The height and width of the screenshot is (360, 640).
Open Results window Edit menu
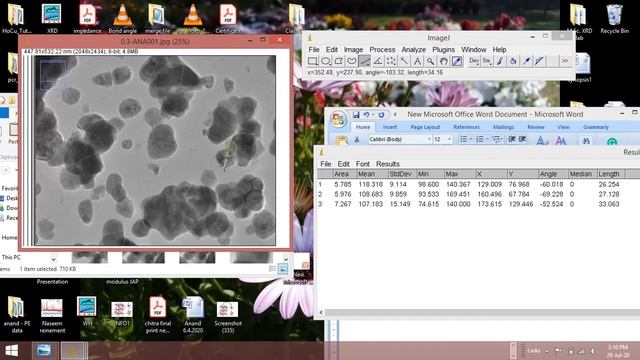pyautogui.click(x=343, y=164)
